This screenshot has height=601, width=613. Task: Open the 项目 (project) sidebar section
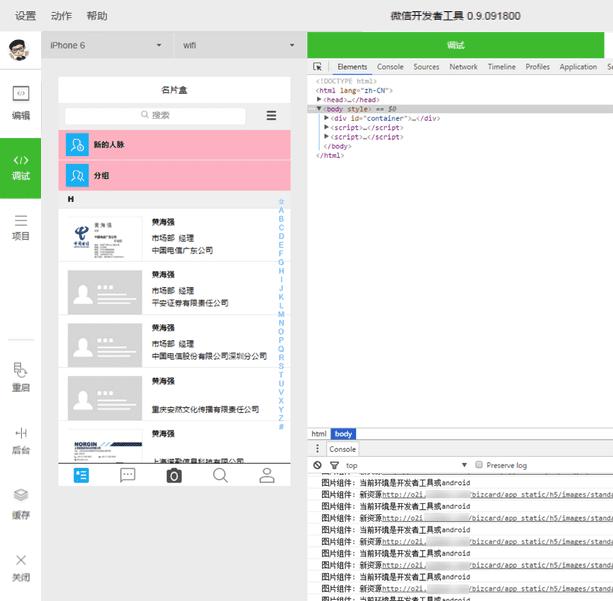click(x=21, y=227)
